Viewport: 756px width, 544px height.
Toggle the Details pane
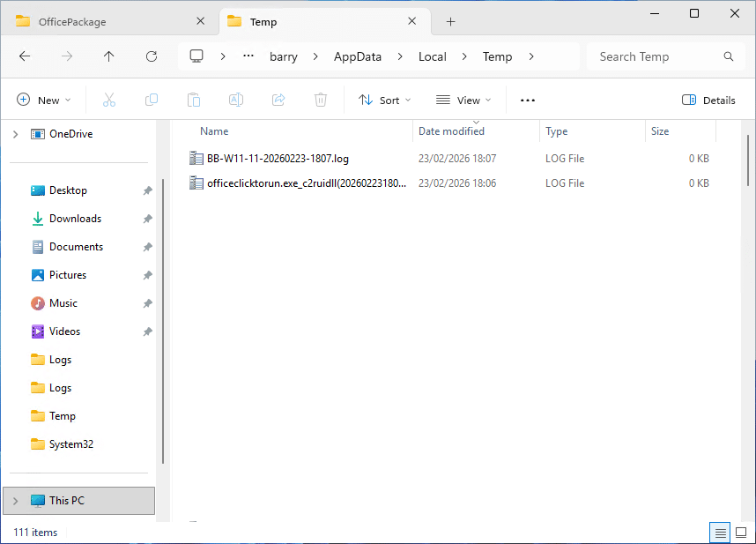708,101
